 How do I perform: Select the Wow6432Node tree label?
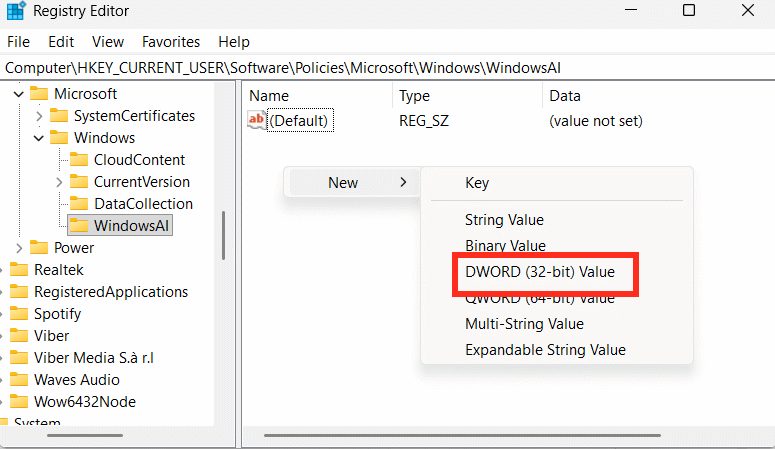(85, 402)
